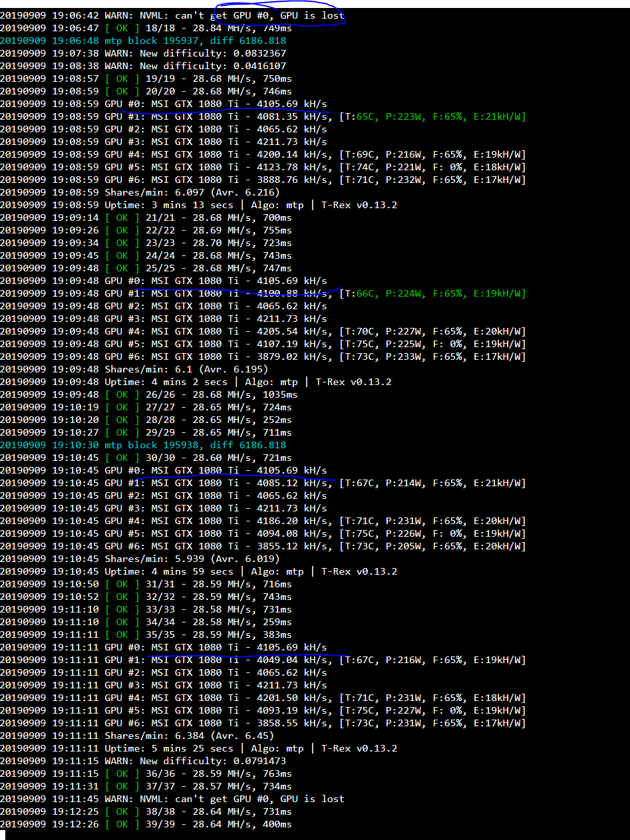Click share line "19/19 - 28.68 MH/s, 750ms"
The width and height of the screenshot is (630, 840).
pyautogui.click(x=146, y=78)
